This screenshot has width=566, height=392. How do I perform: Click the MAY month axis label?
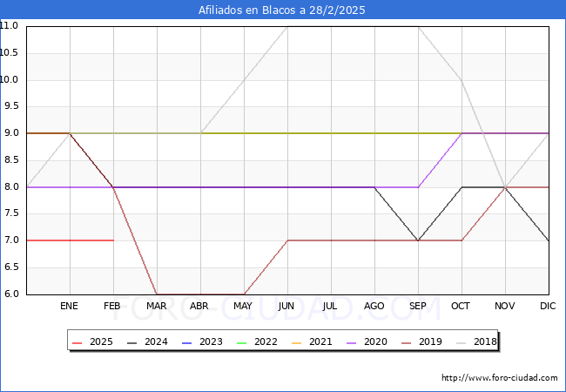[243, 306]
